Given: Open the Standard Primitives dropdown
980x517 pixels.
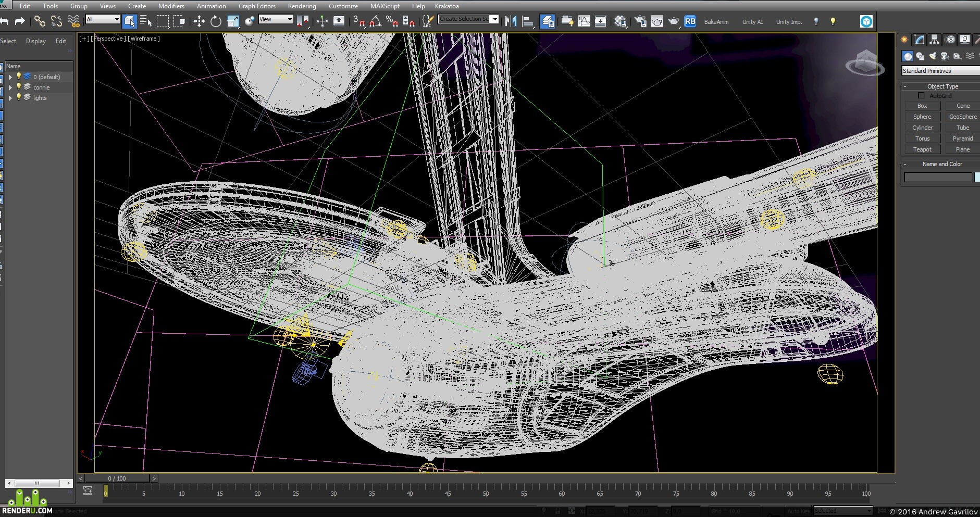Looking at the screenshot, I should (x=940, y=71).
